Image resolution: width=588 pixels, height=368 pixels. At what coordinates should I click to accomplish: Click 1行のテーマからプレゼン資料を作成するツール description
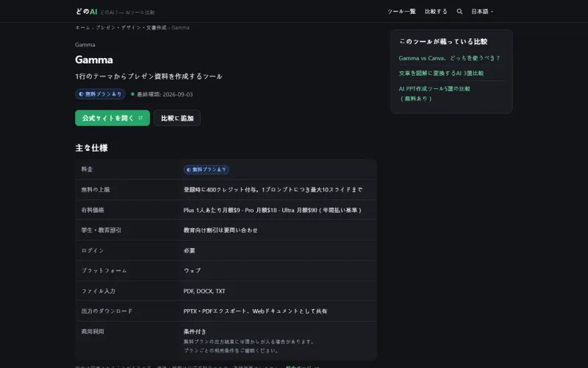(x=148, y=77)
